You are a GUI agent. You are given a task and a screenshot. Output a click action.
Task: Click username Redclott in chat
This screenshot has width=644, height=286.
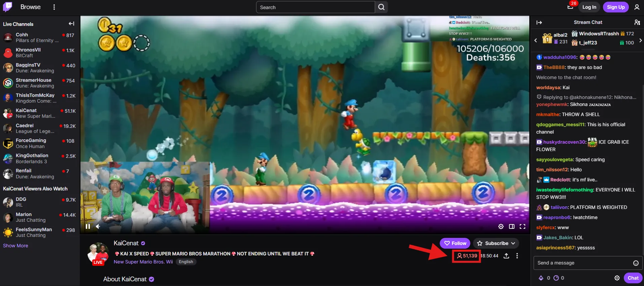pos(560,180)
